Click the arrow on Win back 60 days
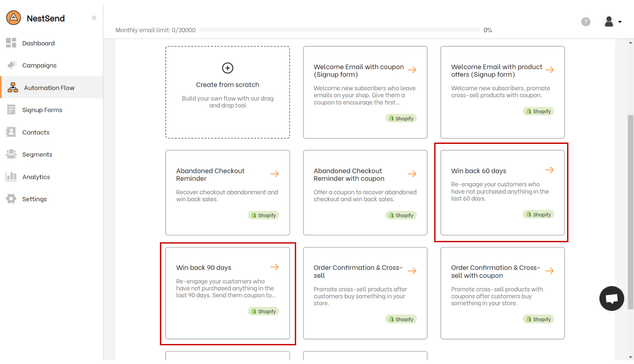The image size is (634, 364). pos(550,170)
